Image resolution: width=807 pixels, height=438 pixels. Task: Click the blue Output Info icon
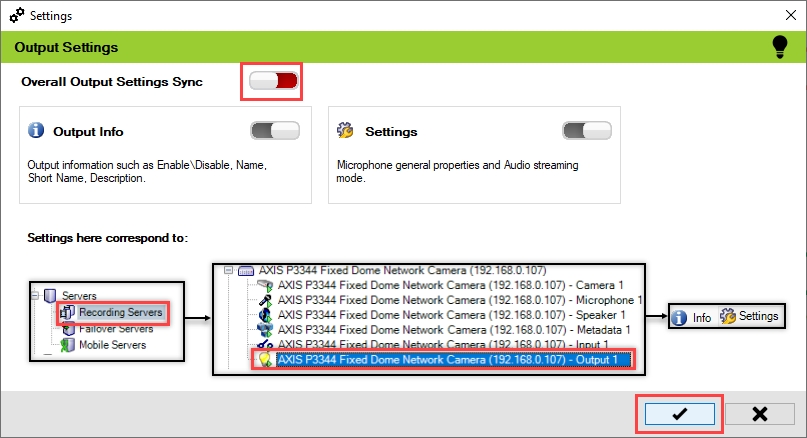pos(37,131)
